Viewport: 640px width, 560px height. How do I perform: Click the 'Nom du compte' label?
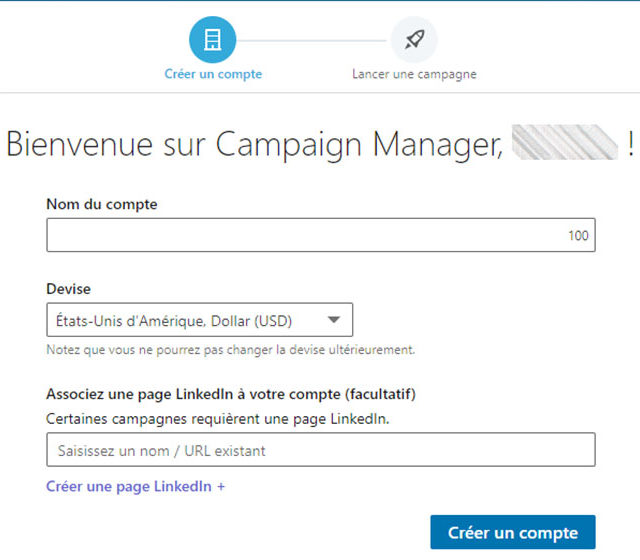[x=102, y=204]
